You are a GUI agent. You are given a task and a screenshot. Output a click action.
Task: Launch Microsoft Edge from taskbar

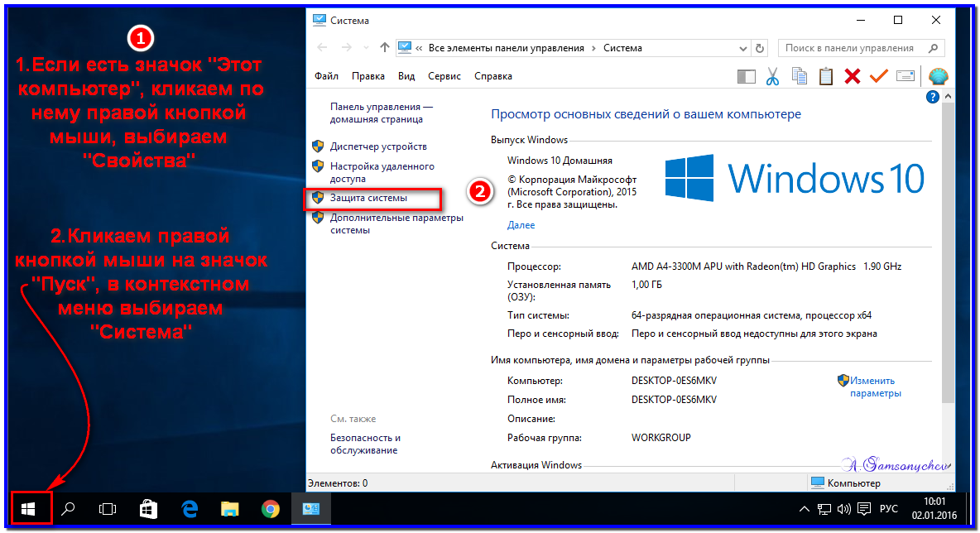[x=190, y=509]
